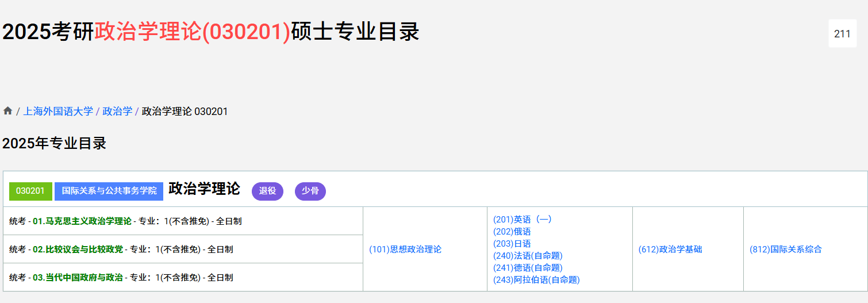
Task: Open (101)思想政治理论 subject link
Action: click(x=405, y=250)
